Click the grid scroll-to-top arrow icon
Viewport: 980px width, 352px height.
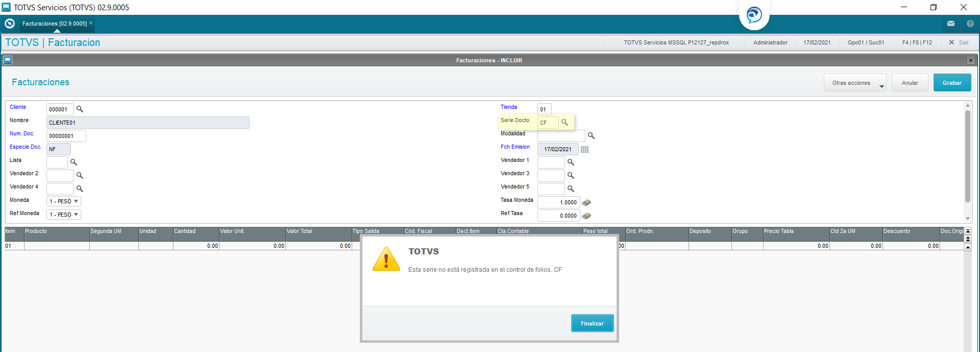coord(968,231)
